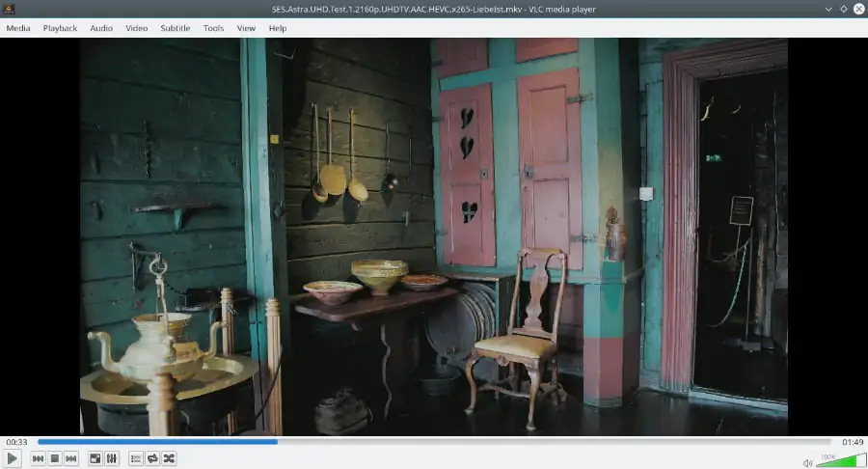
Task: Toggle loop repeat mode
Action: click(x=152, y=458)
